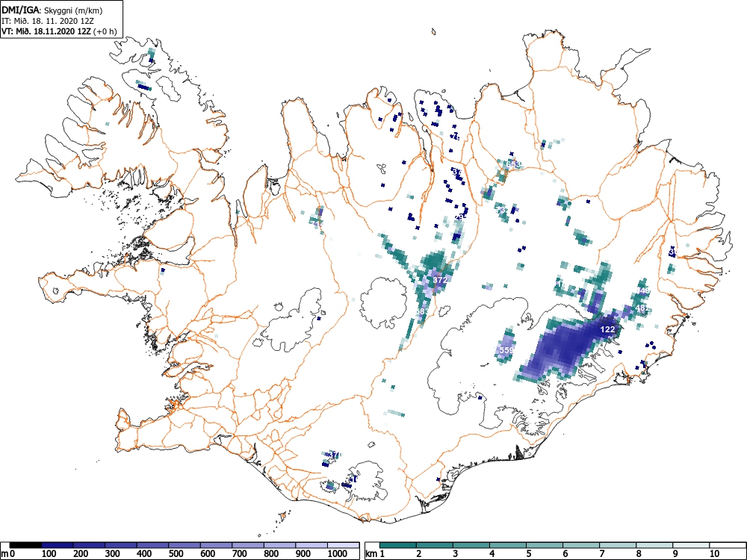Click the '500' label on the metre scale

tap(176, 554)
